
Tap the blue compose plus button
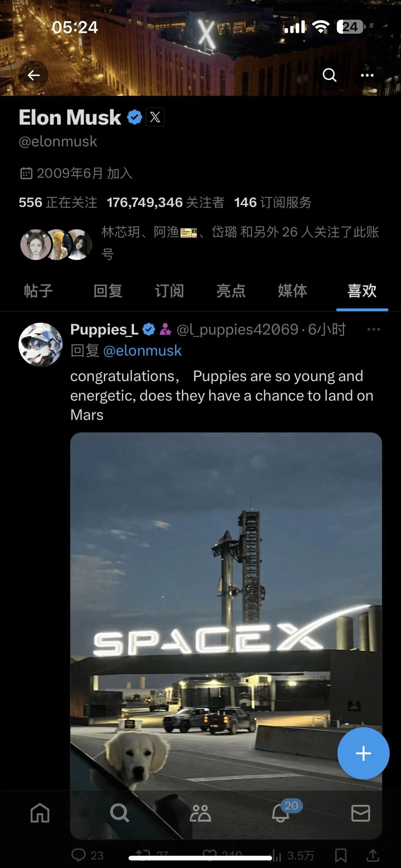[363, 753]
